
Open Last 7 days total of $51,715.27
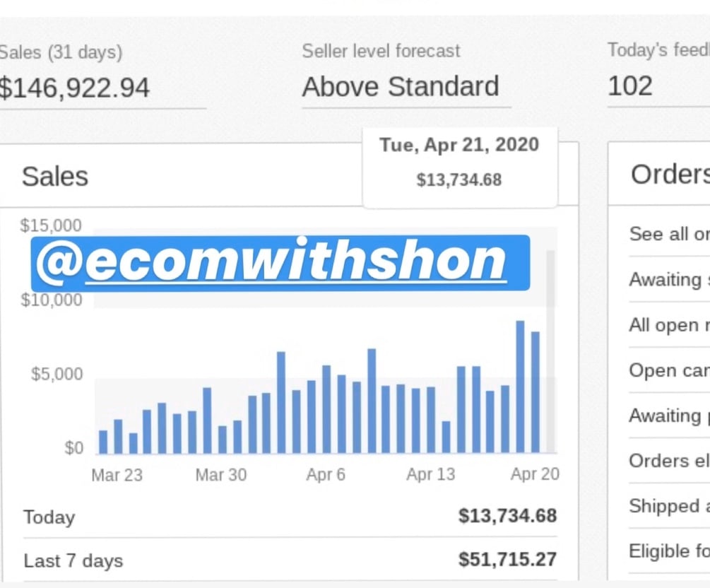tap(507, 559)
